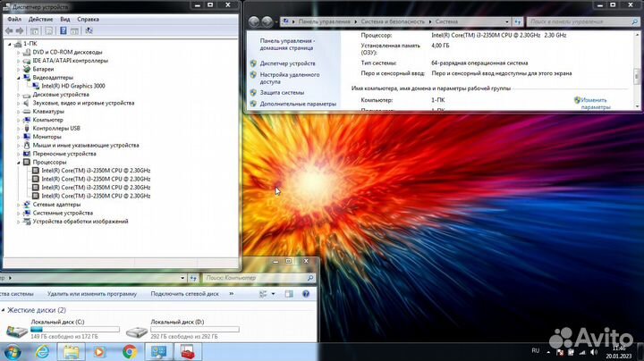Click the Контроллеры USB category icon
644x361 pixels.
27,129
